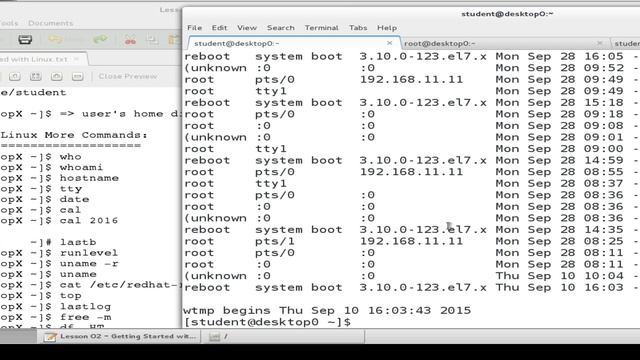640x360 pixels.
Task: Click the 'uname -r' command line in gedit
Action: [60, 263]
